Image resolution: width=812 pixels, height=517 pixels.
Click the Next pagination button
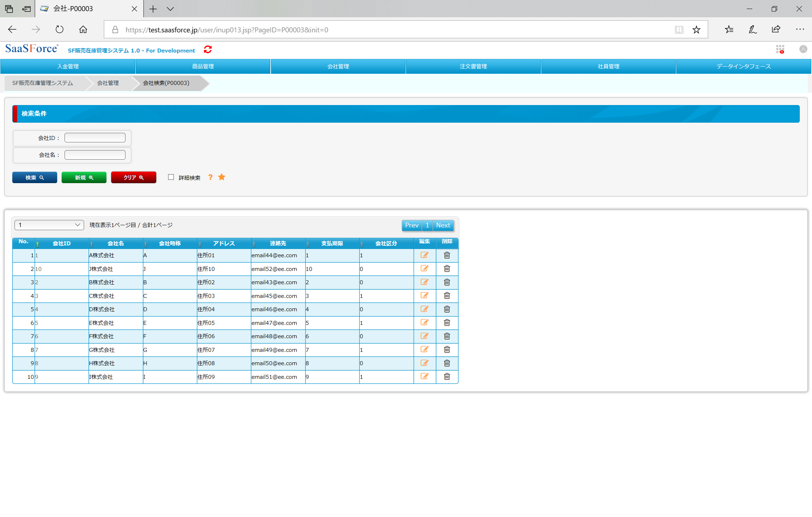[x=443, y=225]
